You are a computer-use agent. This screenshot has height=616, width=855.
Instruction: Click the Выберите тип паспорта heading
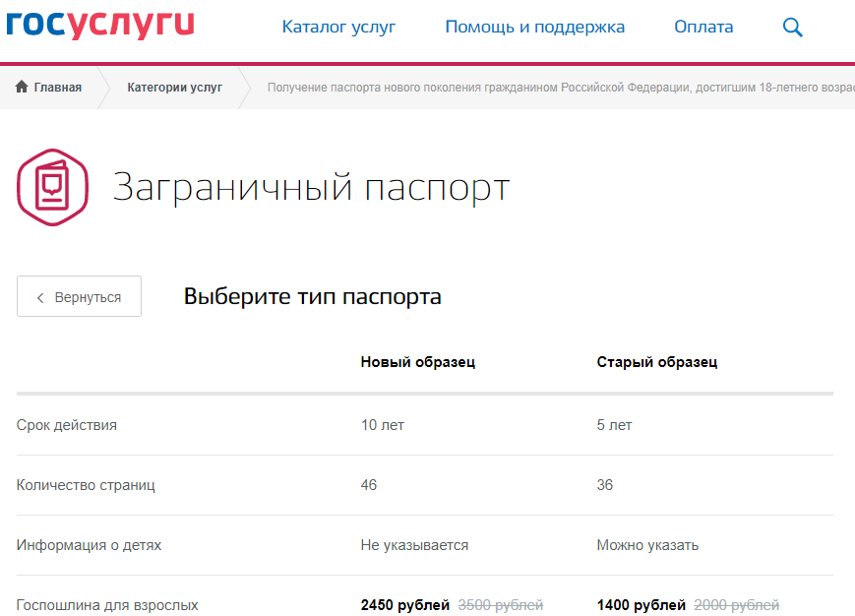tap(313, 296)
